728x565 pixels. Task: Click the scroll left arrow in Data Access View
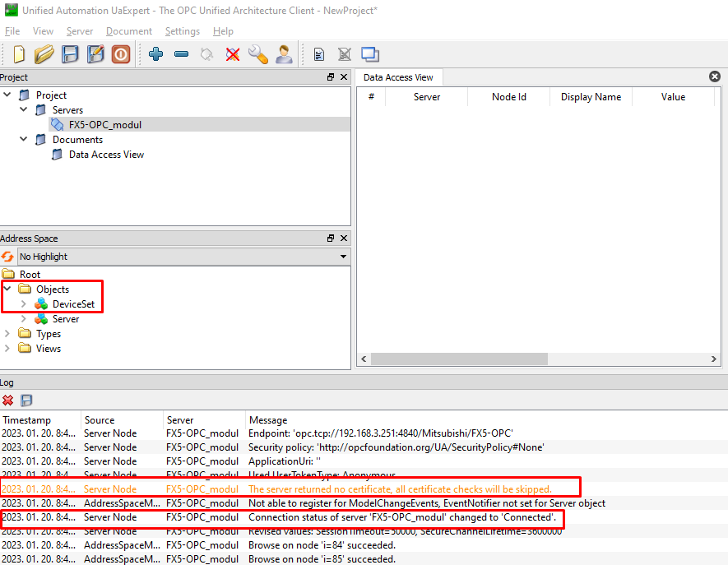tap(364, 359)
